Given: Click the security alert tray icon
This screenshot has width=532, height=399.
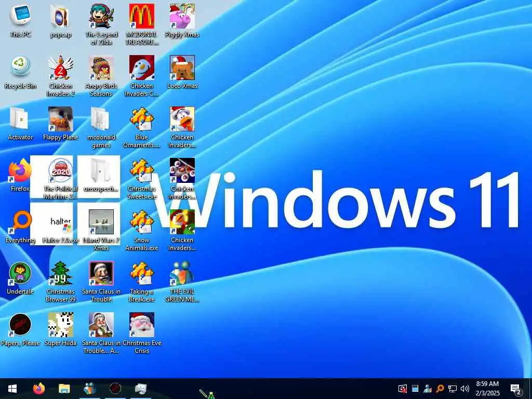Looking at the screenshot, I should [403, 389].
